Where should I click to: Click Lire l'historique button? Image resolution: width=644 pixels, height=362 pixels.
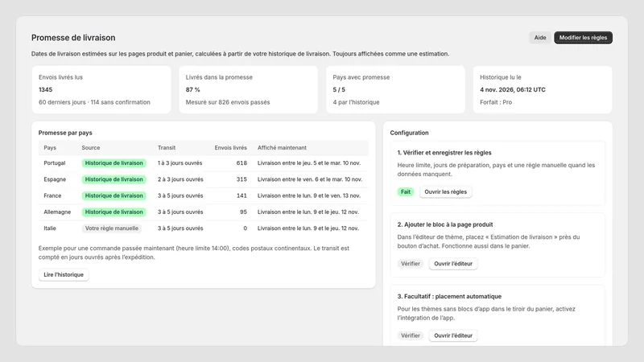tap(64, 274)
